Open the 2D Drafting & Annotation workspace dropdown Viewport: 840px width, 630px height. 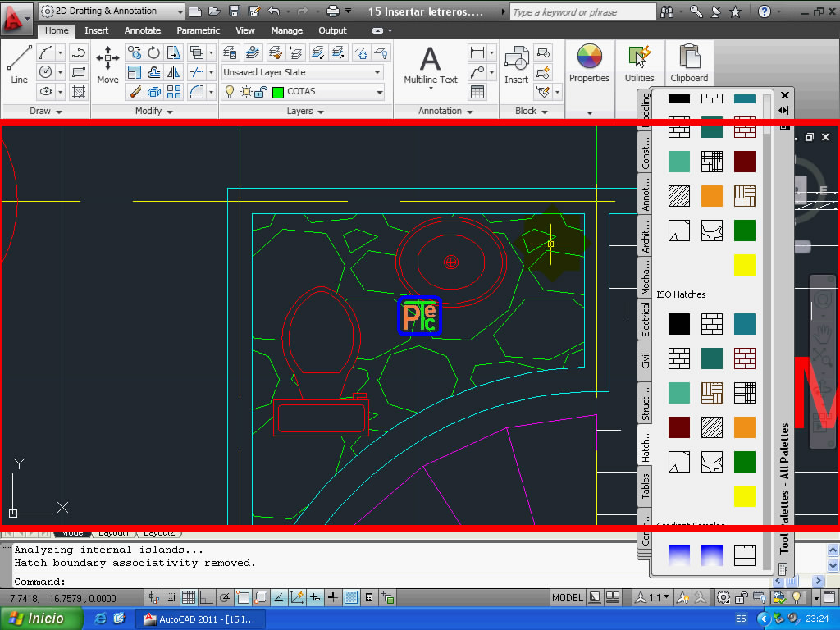coord(112,11)
